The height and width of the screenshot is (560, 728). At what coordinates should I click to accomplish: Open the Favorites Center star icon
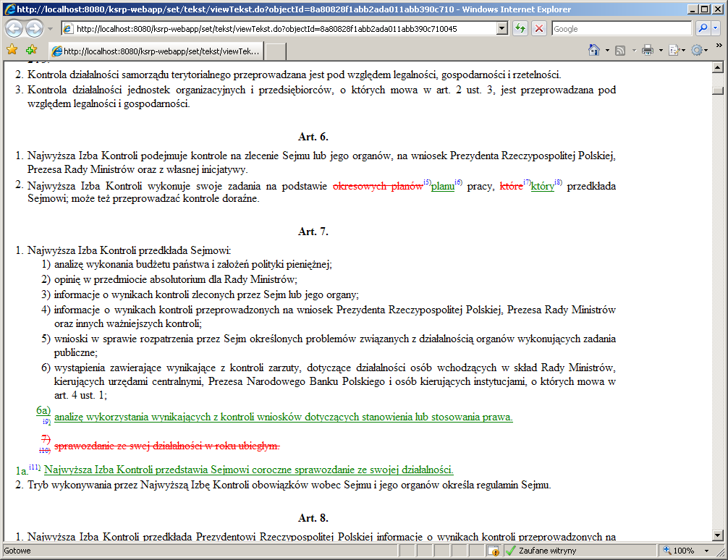12,50
